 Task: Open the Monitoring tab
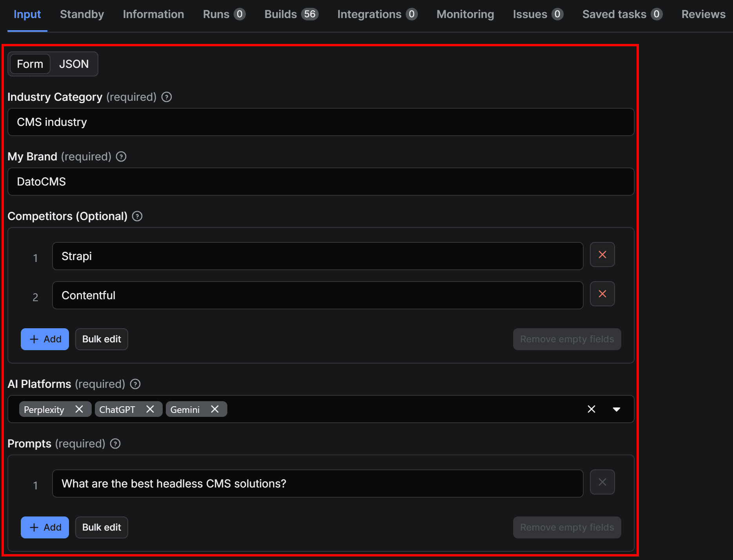point(465,14)
